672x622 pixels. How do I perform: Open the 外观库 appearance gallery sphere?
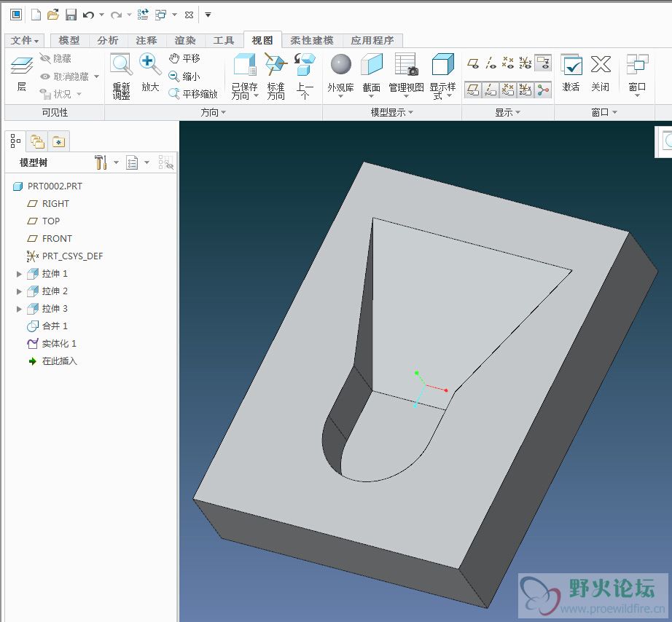(x=340, y=65)
